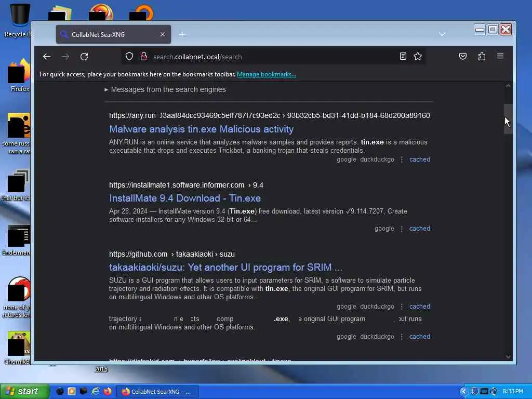Open three-dot options for suzu result

click(x=402, y=307)
